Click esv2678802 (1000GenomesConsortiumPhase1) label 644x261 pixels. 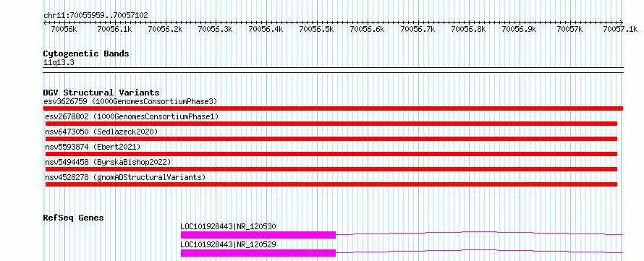click(132, 116)
